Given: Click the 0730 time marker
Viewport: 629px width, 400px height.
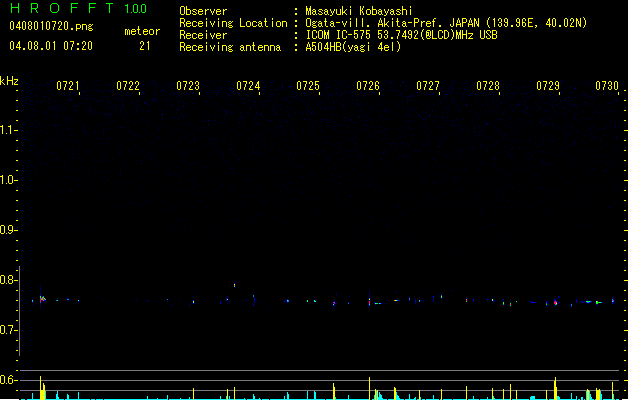Looking at the screenshot, I should [607, 86].
